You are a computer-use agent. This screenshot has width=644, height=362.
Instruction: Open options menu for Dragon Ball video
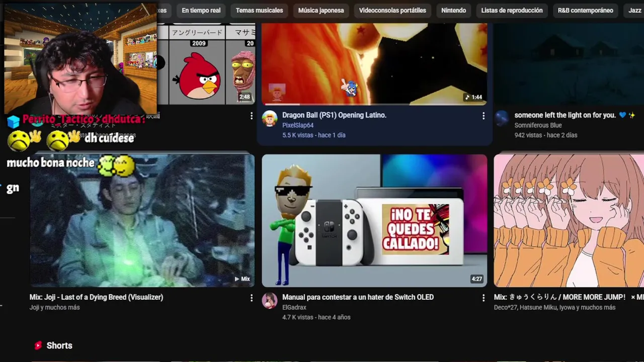click(x=484, y=116)
